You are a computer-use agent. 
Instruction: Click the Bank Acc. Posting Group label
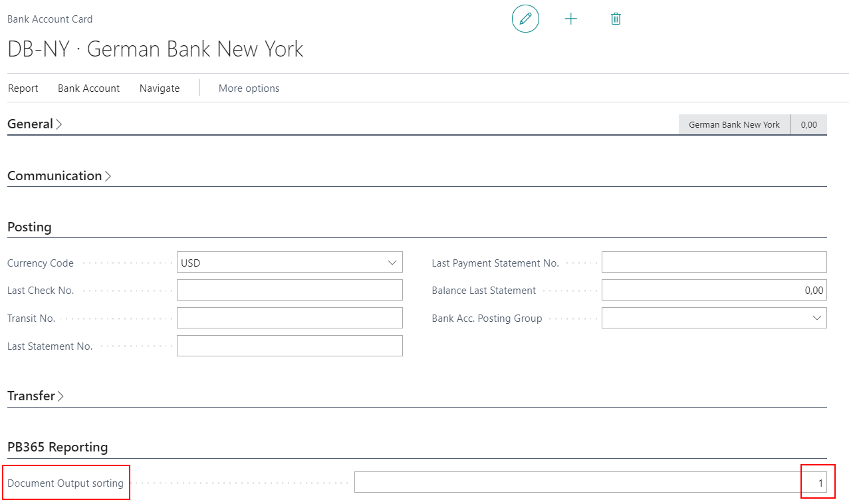tap(487, 318)
